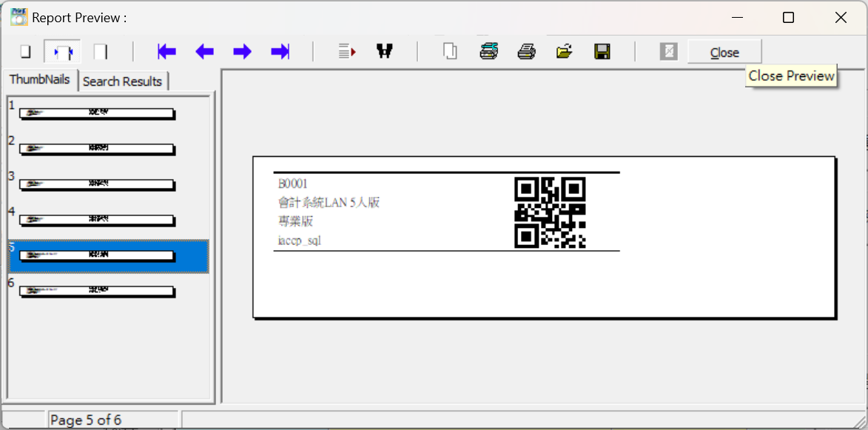
Task: Open the Search Results tab
Action: (x=122, y=81)
